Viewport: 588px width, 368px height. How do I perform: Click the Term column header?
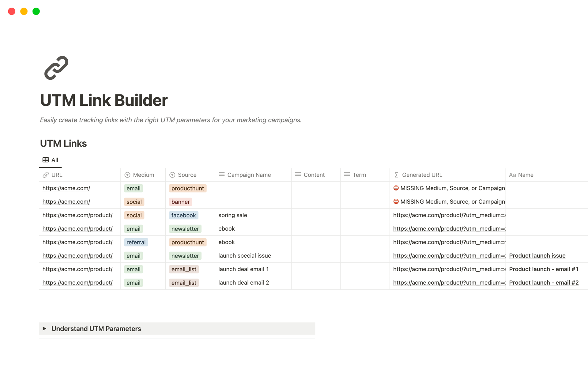coord(360,174)
